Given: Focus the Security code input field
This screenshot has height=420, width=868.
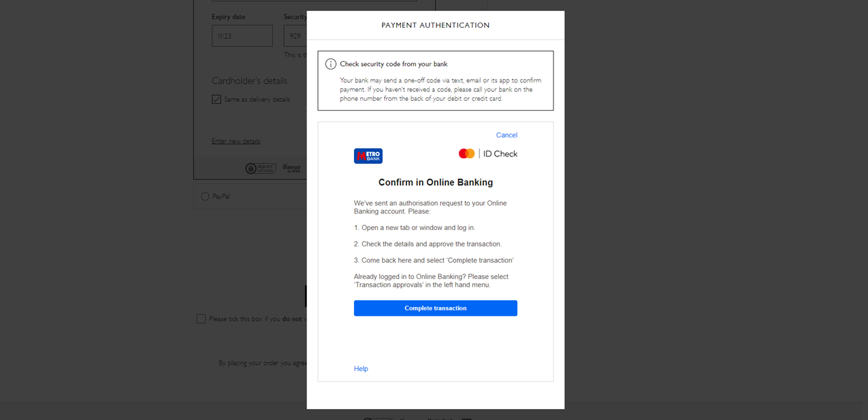Looking at the screenshot, I should pyautogui.click(x=295, y=36).
